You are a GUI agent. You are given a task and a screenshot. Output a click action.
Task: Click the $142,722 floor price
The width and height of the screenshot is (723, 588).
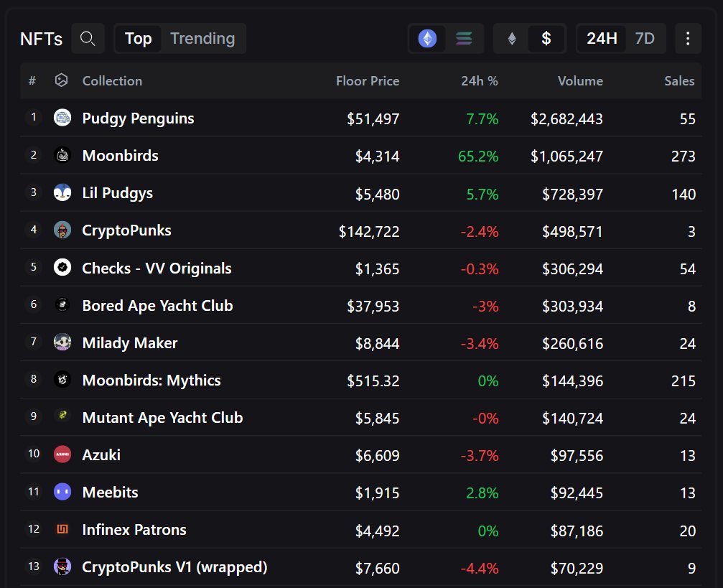pyautogui.click(x=369, y=231)
